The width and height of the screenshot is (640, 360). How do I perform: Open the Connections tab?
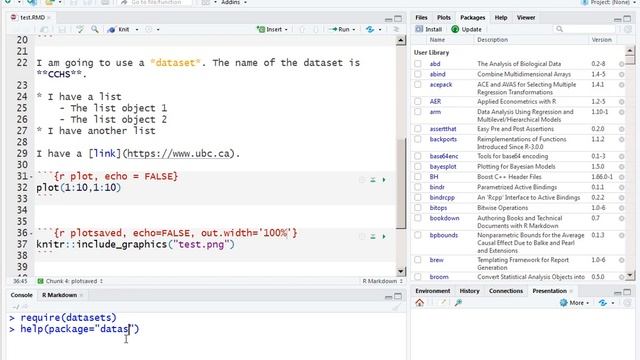(x=506, y=291)
